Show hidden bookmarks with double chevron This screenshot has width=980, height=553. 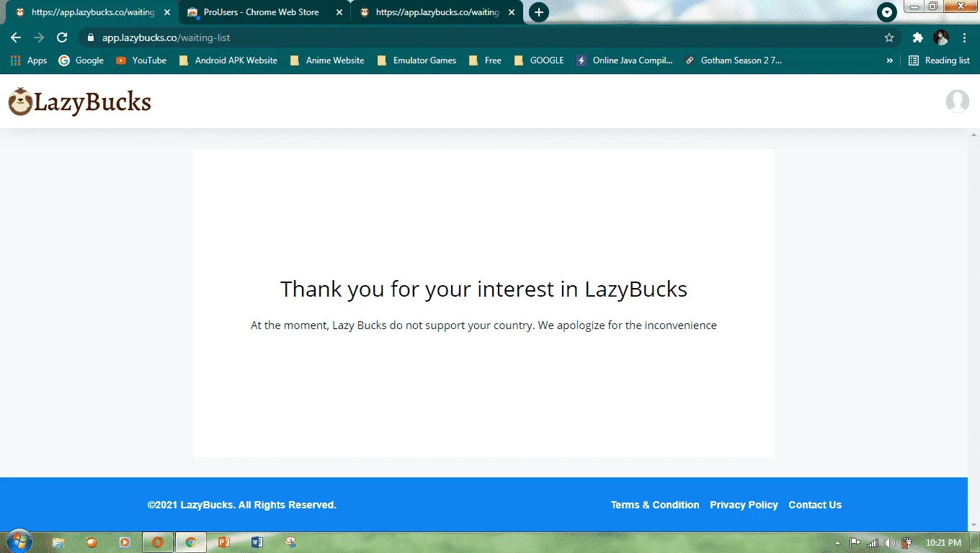coord(890,60)
